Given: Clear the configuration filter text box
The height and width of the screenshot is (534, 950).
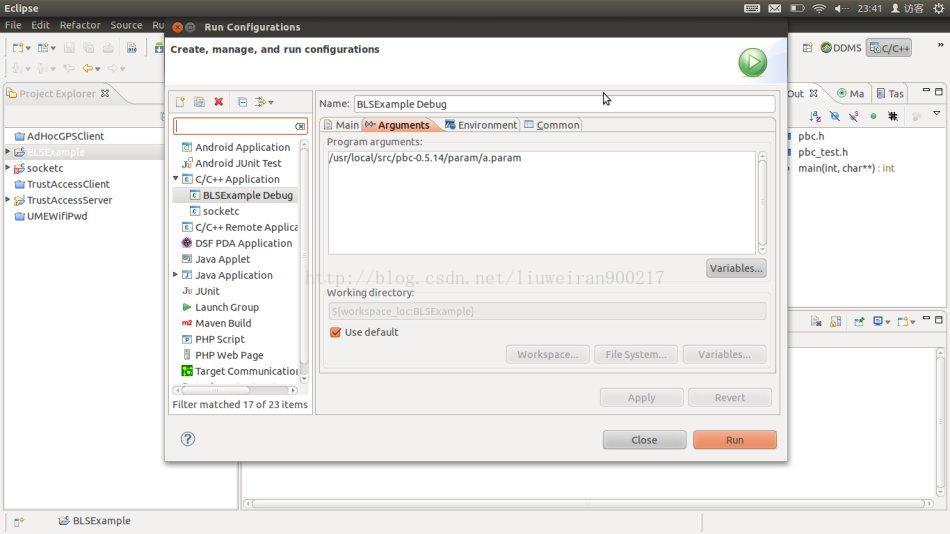Looking at the screenshot, I should (x=300, y=126).
